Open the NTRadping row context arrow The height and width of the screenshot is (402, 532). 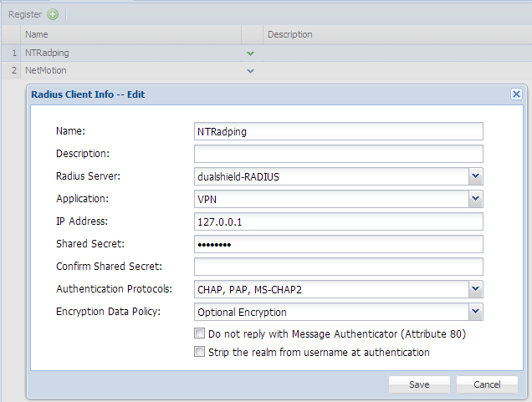pos(250,53)
